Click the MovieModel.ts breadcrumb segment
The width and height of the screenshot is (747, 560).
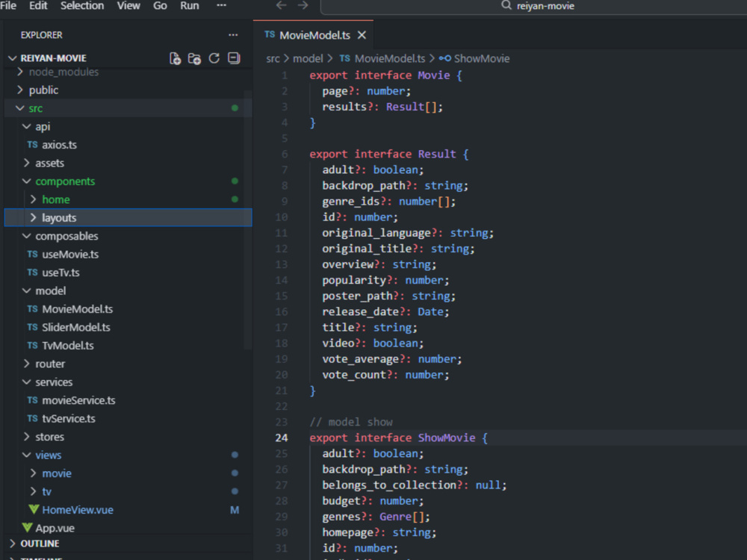tap(389, 58)
